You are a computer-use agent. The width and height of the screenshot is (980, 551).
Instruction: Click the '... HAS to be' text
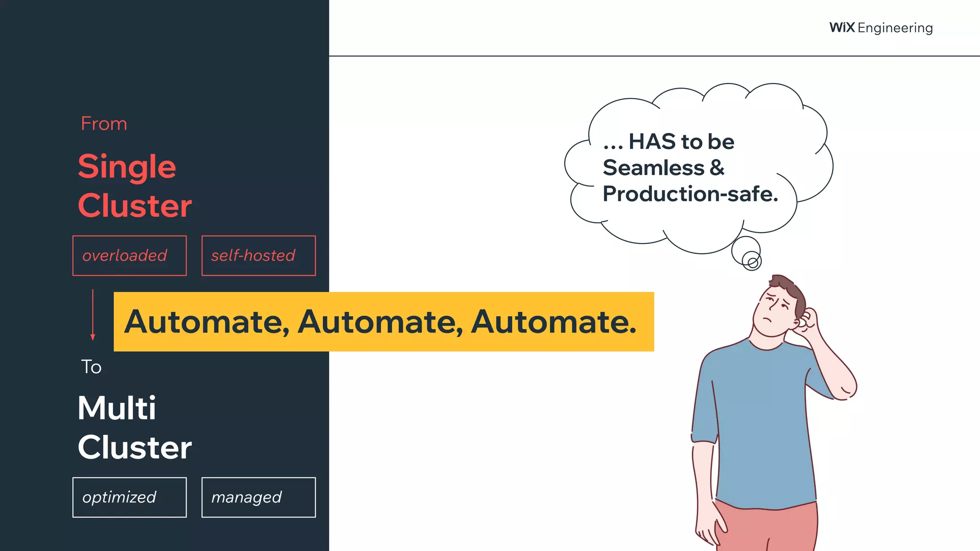click(x=668, y=142)
